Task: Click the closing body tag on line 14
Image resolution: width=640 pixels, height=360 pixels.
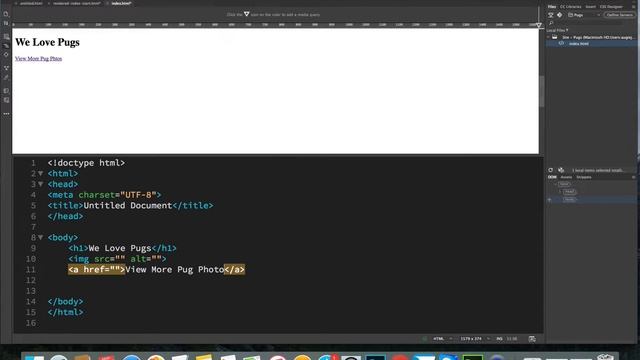Action: 65,301
